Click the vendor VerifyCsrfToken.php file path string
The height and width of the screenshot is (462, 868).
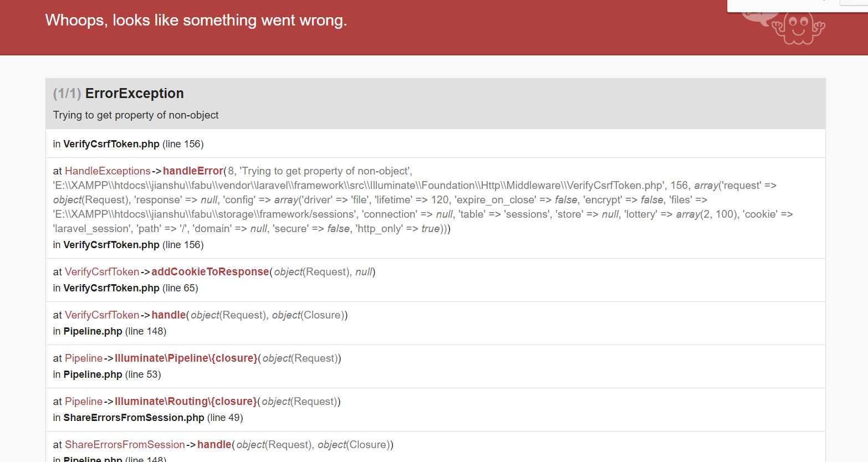tap(359, 186)
